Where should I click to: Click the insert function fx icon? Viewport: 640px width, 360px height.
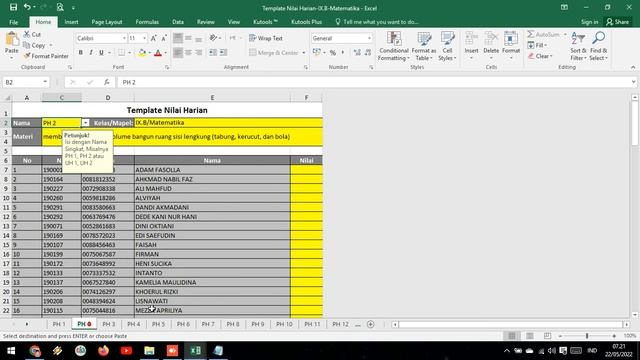click(107, 82)
